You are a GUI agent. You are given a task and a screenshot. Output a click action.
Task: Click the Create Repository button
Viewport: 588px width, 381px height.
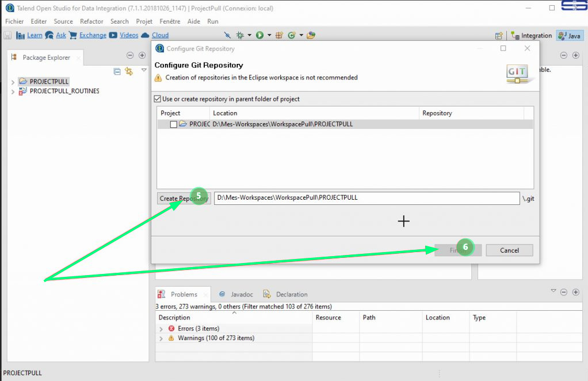coord(184,199)
